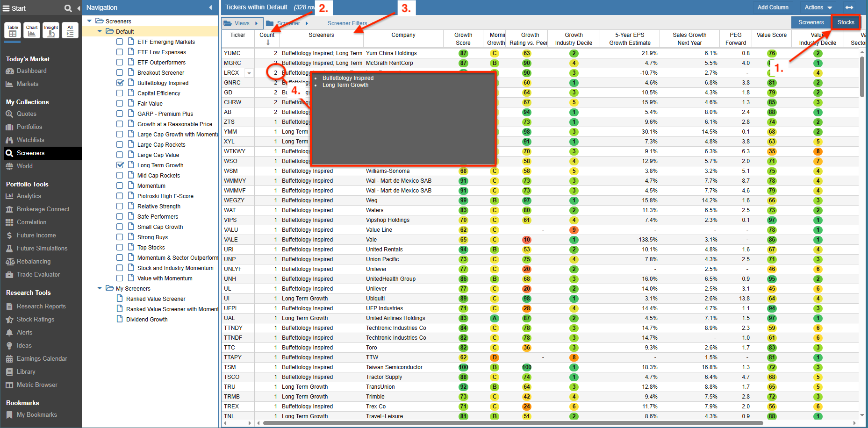This screenshot has height=428, width=868.
Task: Open Dividend Growth screener
Action: pyautogui.click(x=147, y=320)
